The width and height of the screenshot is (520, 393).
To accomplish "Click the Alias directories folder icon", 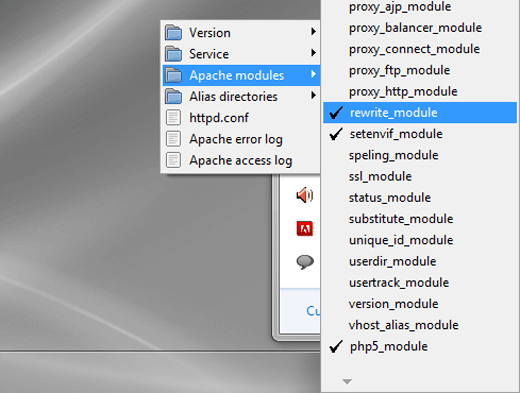I will point(173,96).
